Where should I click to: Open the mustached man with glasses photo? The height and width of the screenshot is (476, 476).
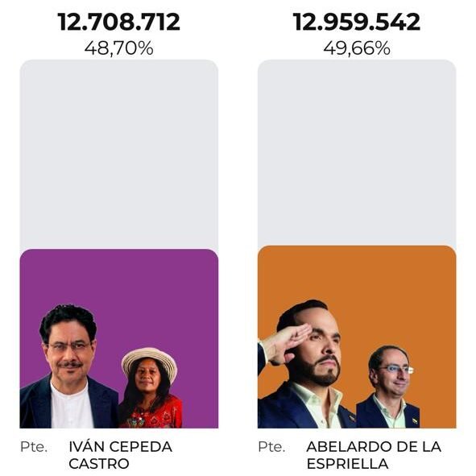pos(68,366)
